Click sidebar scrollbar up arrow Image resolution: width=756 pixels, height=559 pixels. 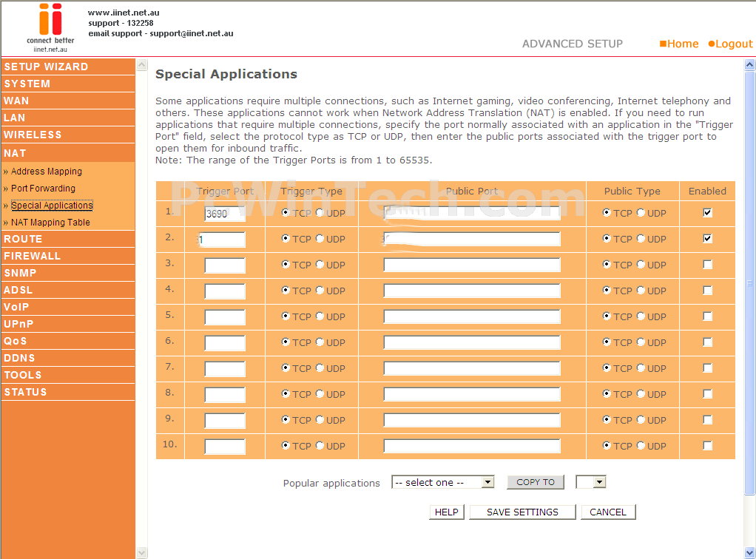(142, 64)
